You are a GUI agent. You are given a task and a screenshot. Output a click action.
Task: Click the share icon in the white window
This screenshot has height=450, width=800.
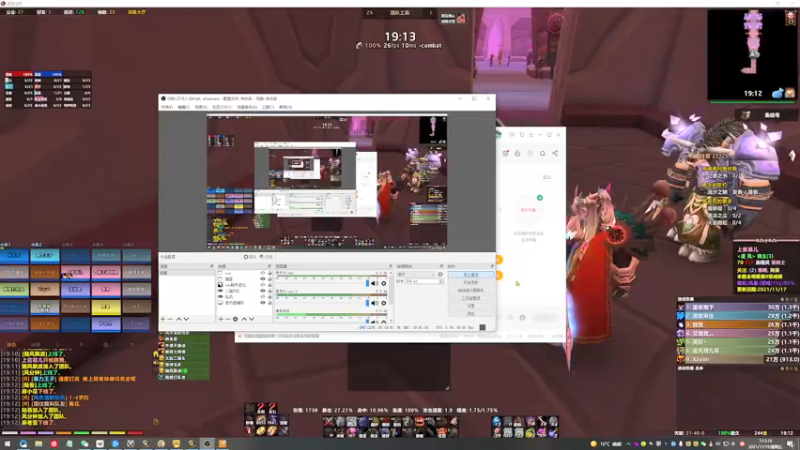point(555,153)
